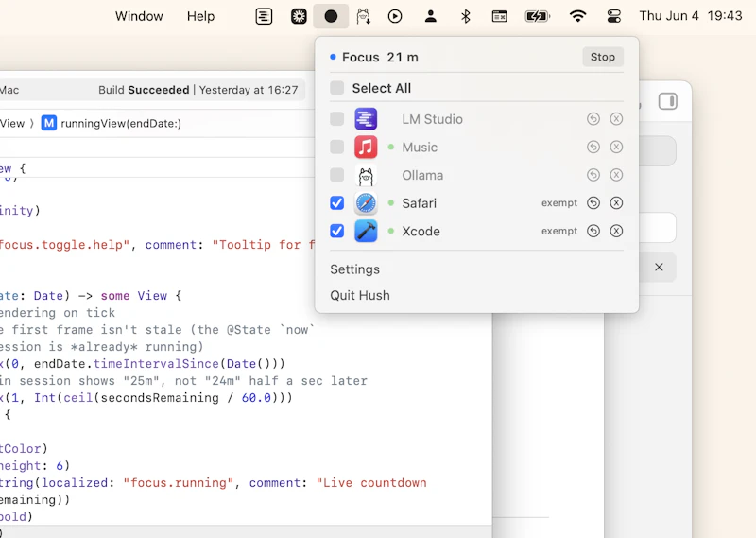The height and width of the screenshot is (538, 756).
Task: Remove Safari from the list
Action: tap(616, 202)
